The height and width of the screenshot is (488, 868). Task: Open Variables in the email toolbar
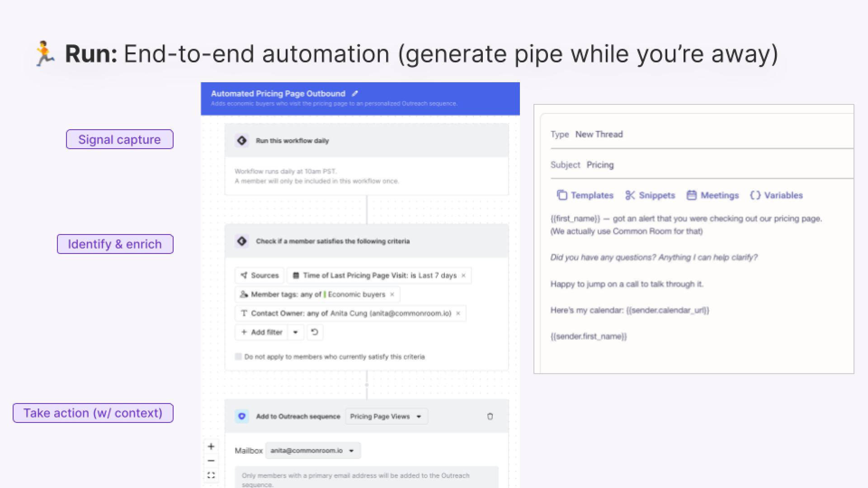(x=776, y=195)
